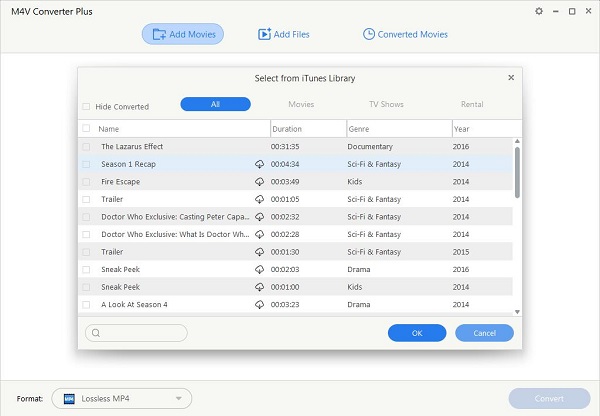
Task: Click the Converted Movies clock icon
Action: [x=368, y=34]
